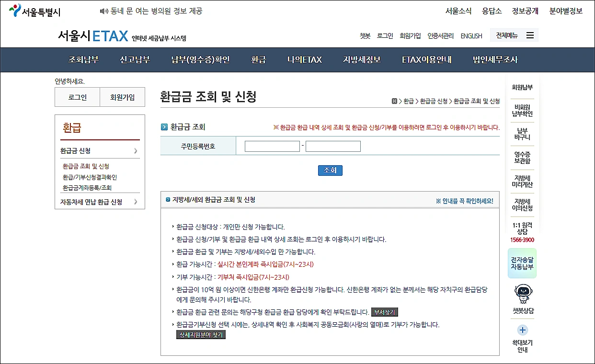Click the blue 조회 button
Viewport: 595px width, 364px height.
330,170
